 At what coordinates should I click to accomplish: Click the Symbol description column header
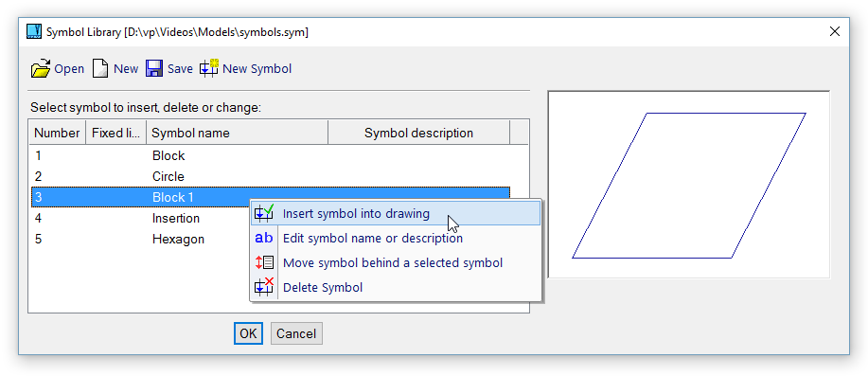click(418, 133)
